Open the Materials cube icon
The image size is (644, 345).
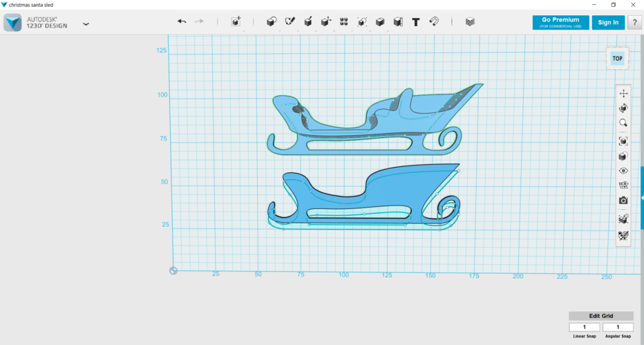click(470, 22)
